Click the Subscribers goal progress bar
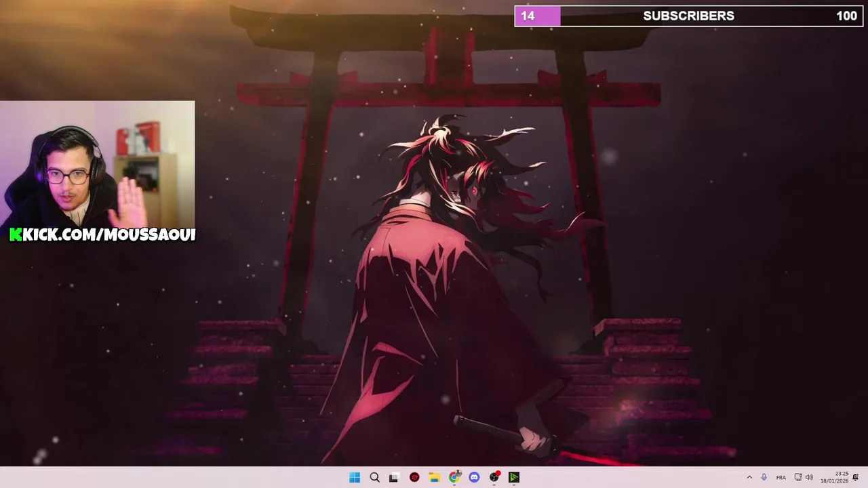 tap(688, 16)
